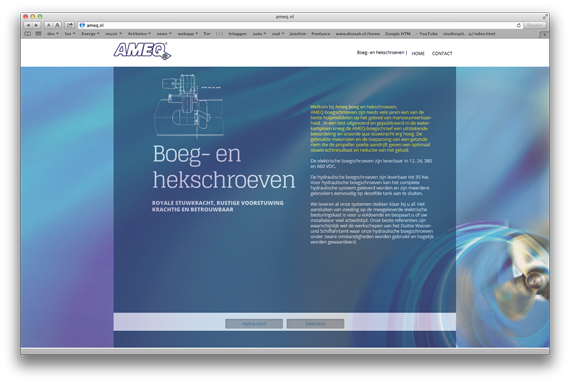570x383 pixels.
Task: Open the Reading List book icon
Action: coord(28,33)
